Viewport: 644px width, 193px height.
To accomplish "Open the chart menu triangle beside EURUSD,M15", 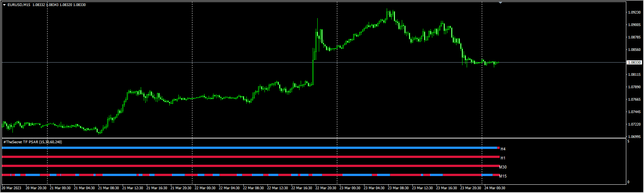I will pyautogui.click(x=5, y=5).
